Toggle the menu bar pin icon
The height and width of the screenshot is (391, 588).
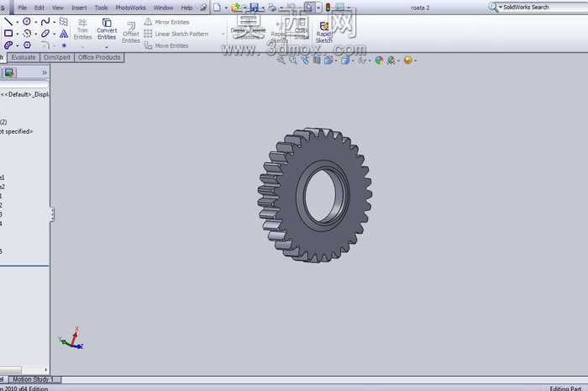click(203, 8)
